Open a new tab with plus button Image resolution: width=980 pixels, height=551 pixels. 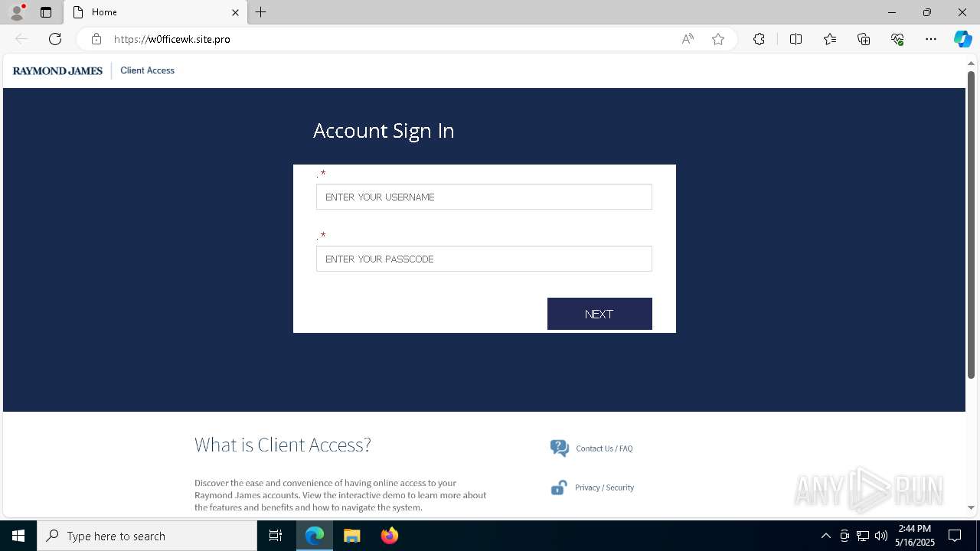pyautogui.click(x=261, y=12)
